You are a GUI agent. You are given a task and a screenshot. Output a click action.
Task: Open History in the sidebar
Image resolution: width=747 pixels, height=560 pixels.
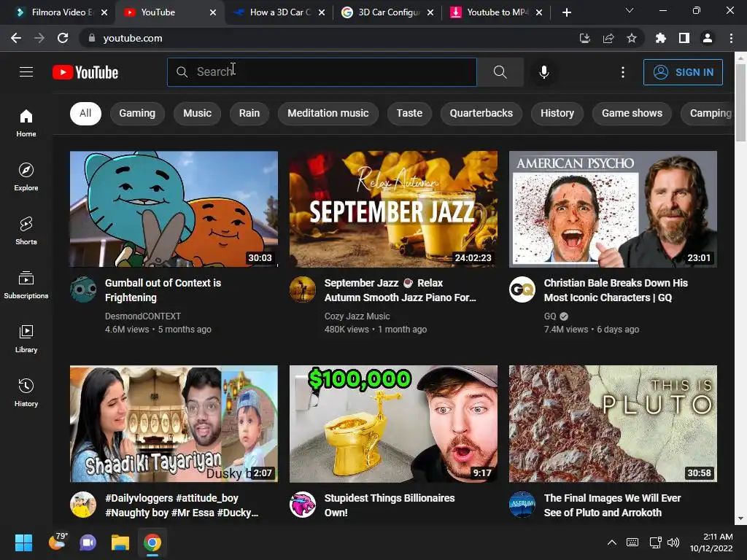pyautogui.click(x=26, y=392)
